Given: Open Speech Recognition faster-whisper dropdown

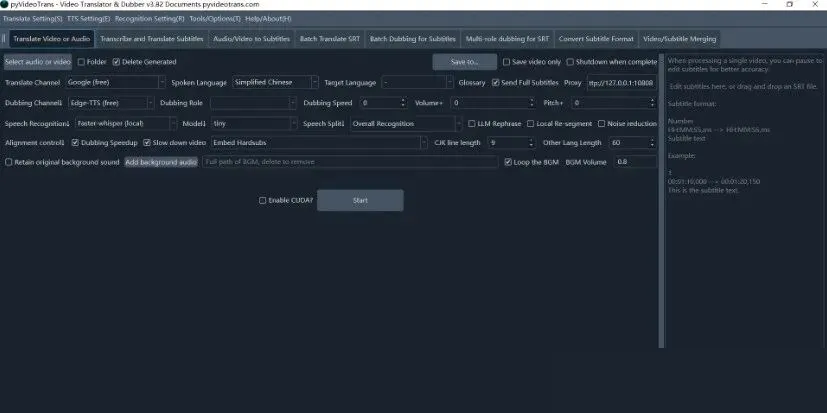Looking at the screenshot, I should click(126, 123).
